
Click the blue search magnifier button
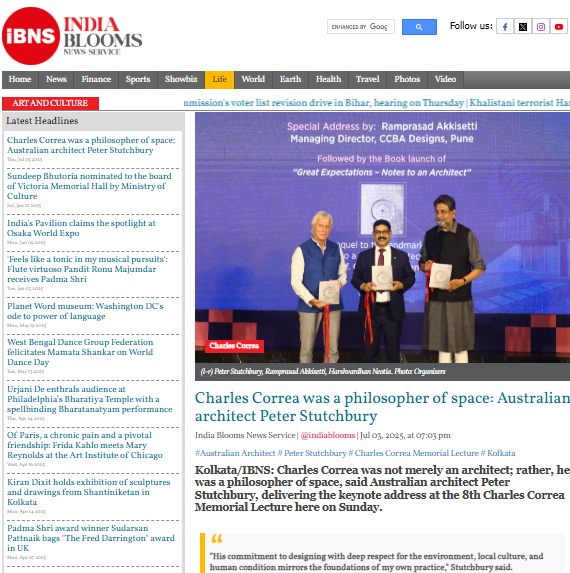419,27
